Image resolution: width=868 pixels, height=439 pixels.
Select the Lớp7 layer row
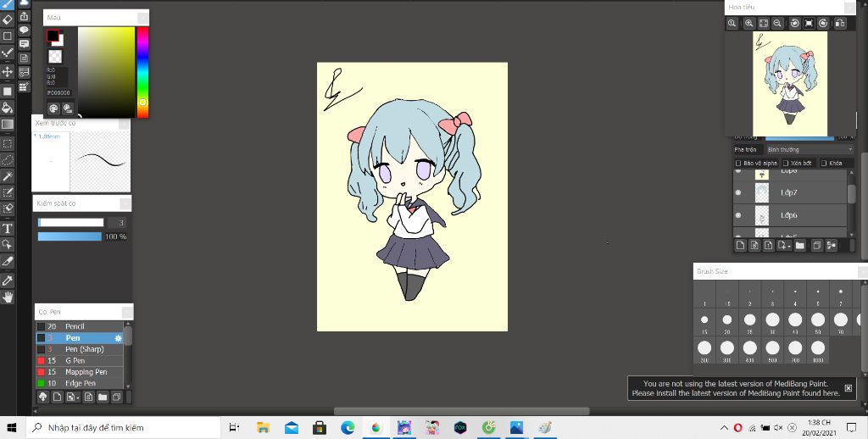coord(790,192)
